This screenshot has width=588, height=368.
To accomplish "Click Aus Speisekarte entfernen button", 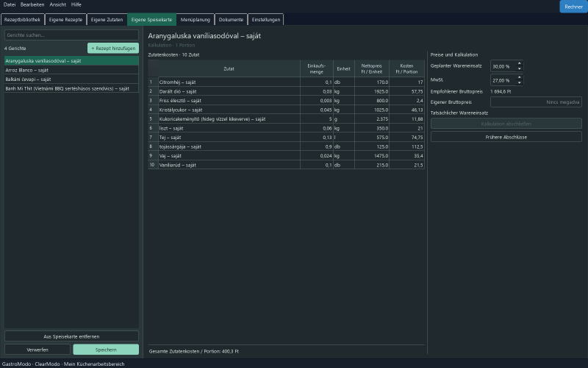I will (71, 336).
